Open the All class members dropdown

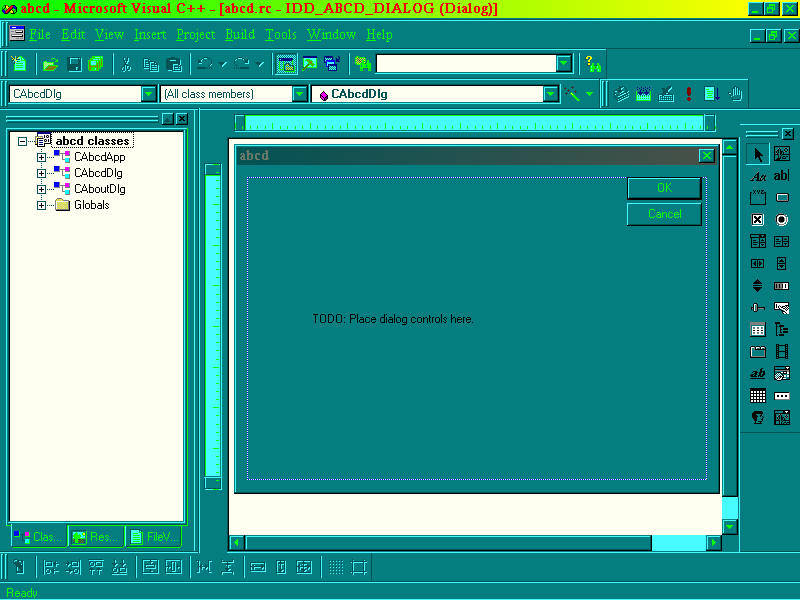coord(300,94)
